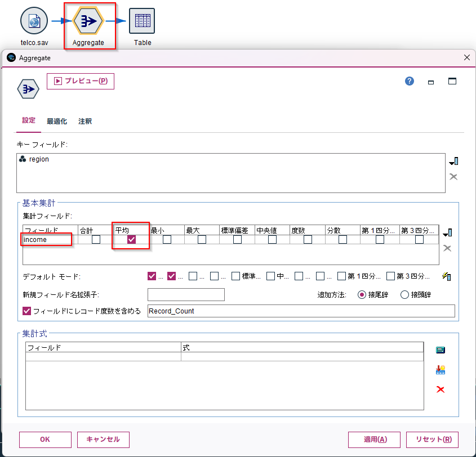Click 新規フィールド名拡張子 input field
The image size is (476, 457).
(186, 294)
